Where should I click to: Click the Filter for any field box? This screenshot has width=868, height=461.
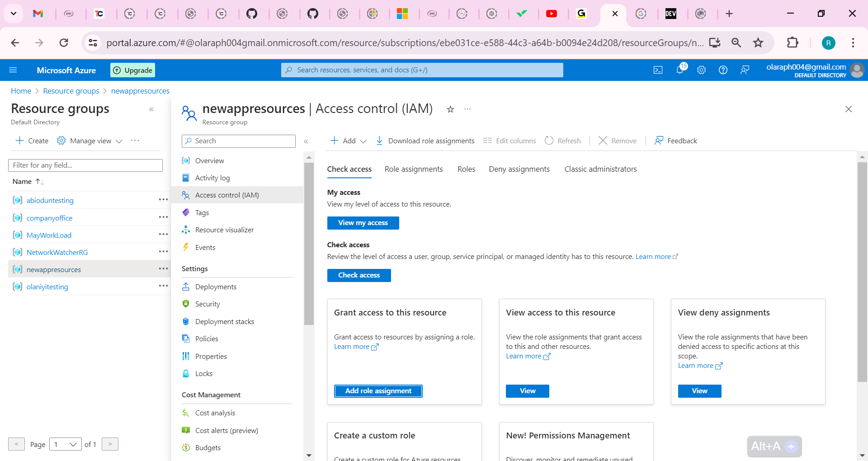85,165
